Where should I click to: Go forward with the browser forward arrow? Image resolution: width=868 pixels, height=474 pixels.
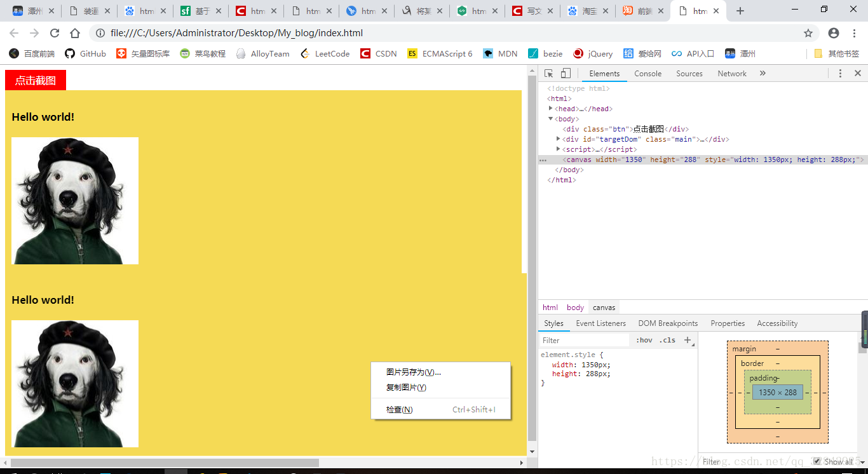(34, 33)
